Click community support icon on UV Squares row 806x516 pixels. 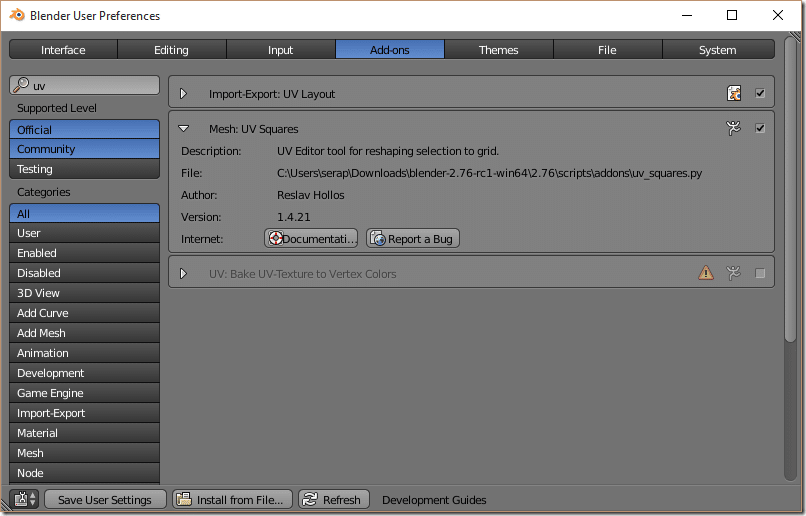pos(734,128)
